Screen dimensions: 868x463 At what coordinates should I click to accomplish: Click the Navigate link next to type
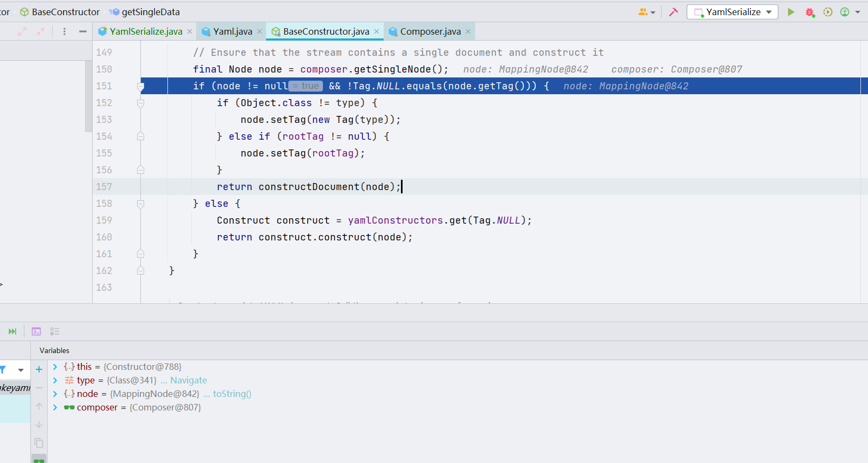pos(188,380)
